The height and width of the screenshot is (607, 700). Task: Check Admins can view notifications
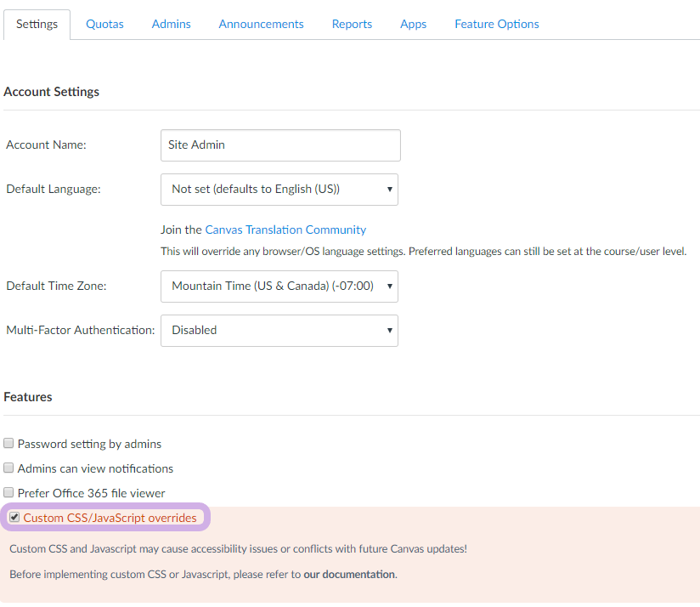pyautogui.click(x=8, y=468)
